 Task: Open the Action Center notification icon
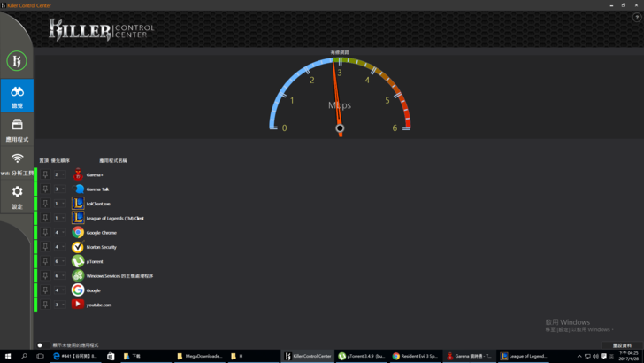(x=603, y=356)
